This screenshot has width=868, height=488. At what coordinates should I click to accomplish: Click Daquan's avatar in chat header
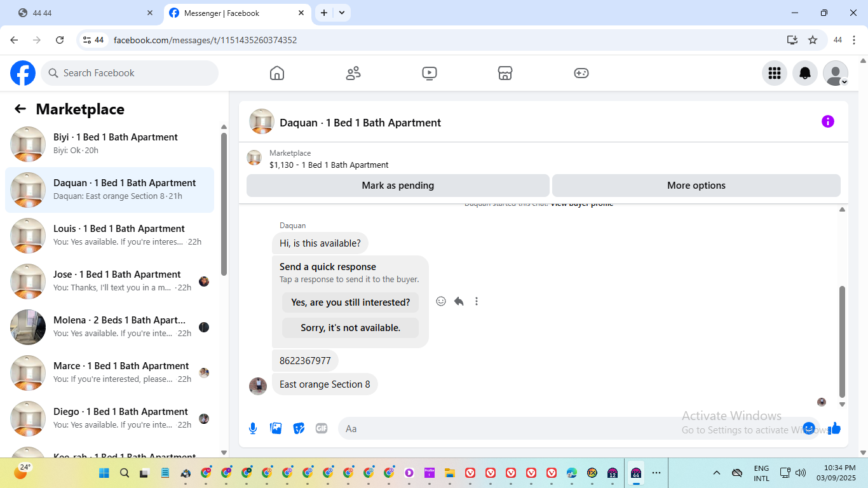262,121
